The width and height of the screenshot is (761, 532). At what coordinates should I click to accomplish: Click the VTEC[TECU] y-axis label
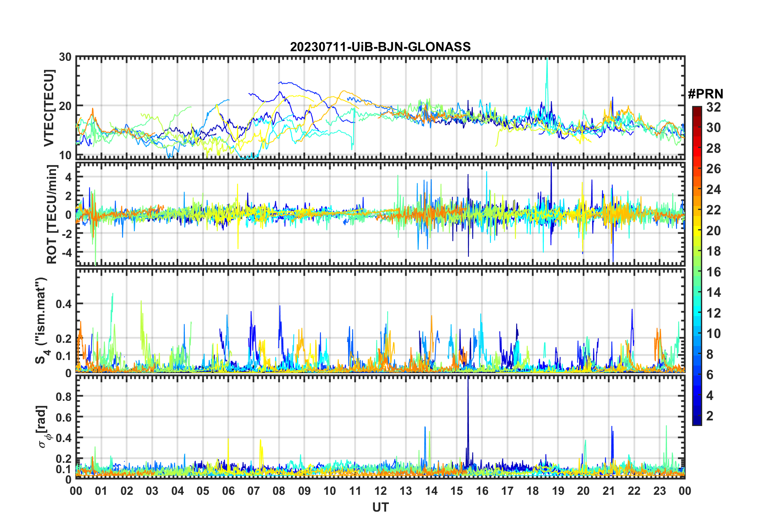[x=49, y=108]
